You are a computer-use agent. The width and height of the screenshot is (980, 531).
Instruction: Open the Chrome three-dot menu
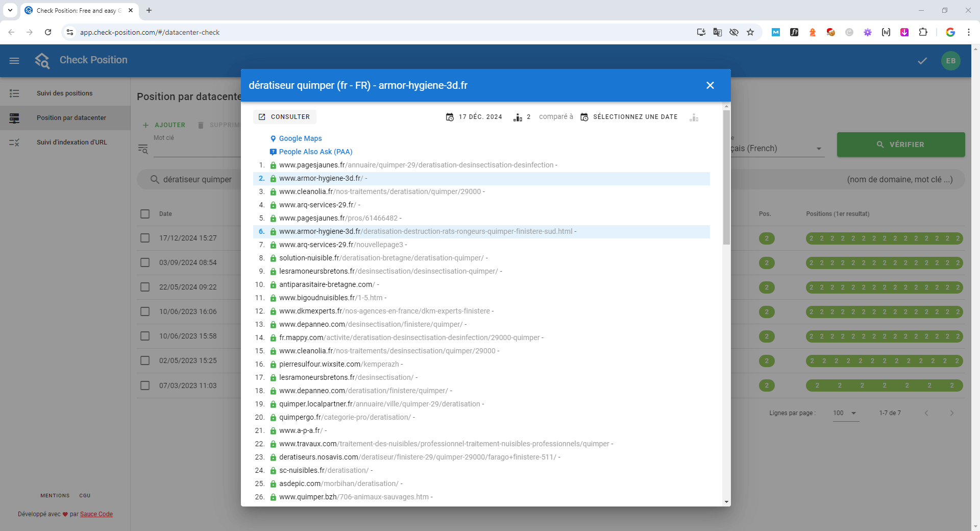(x=969, y=32)
